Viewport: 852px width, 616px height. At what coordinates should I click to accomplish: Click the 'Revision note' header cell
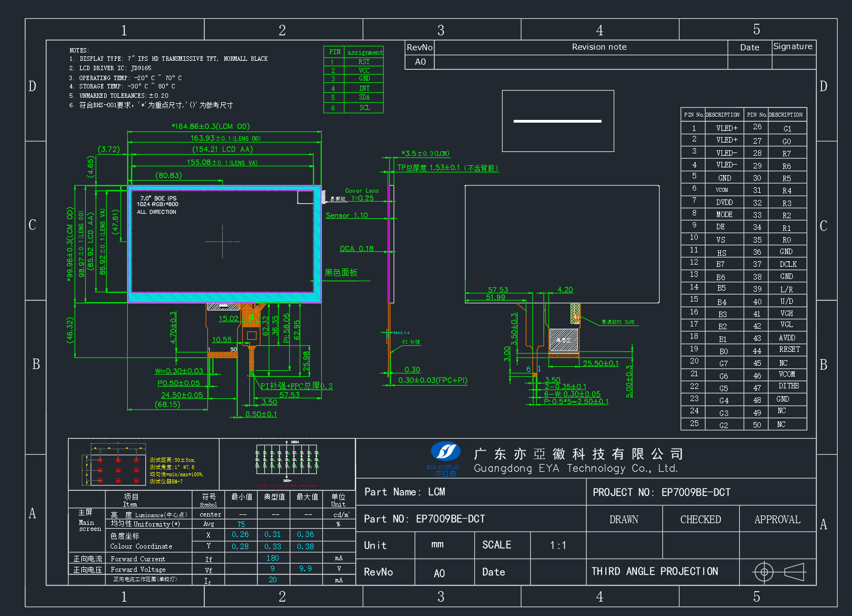pyautogui.click(x=581, y=48)
